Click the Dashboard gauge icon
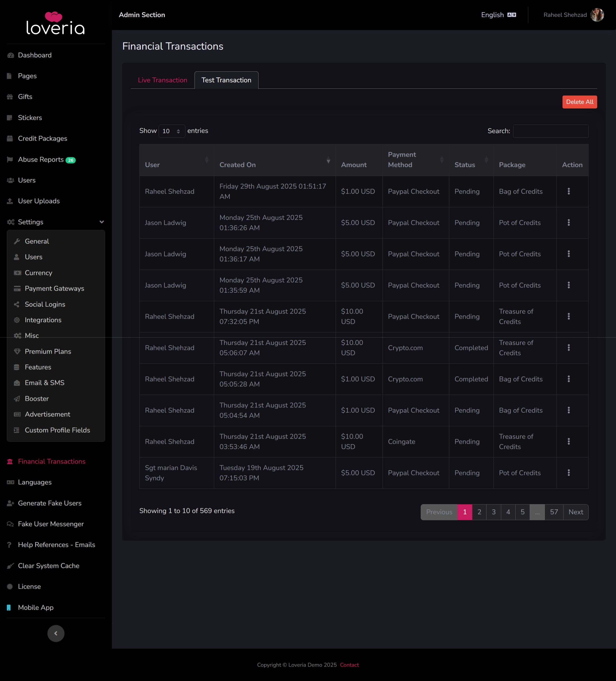Screen dimensions: 616x681 point(11,55)
